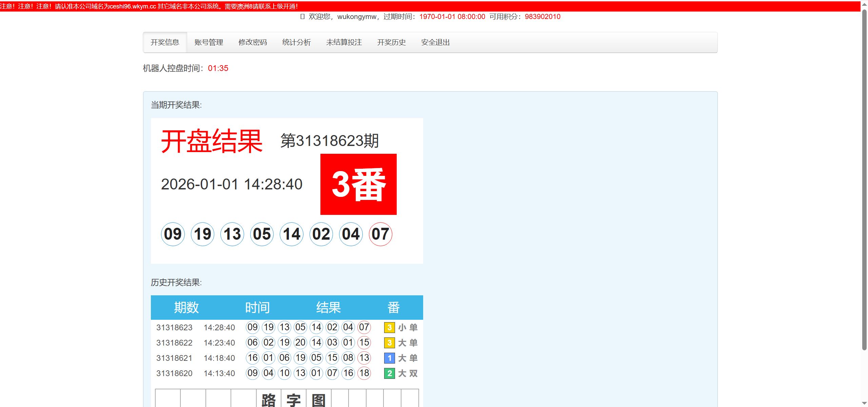Click the 期数 column header
Image resolution: width=868 pixels, height=407 pixels.
[x=186, y=308]
